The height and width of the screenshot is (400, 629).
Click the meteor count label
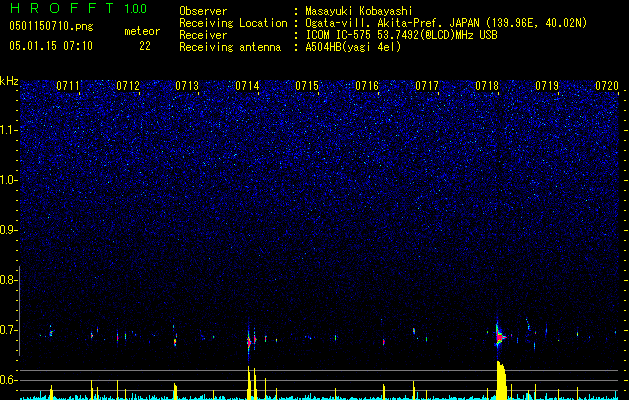click(x=142, y=31)
